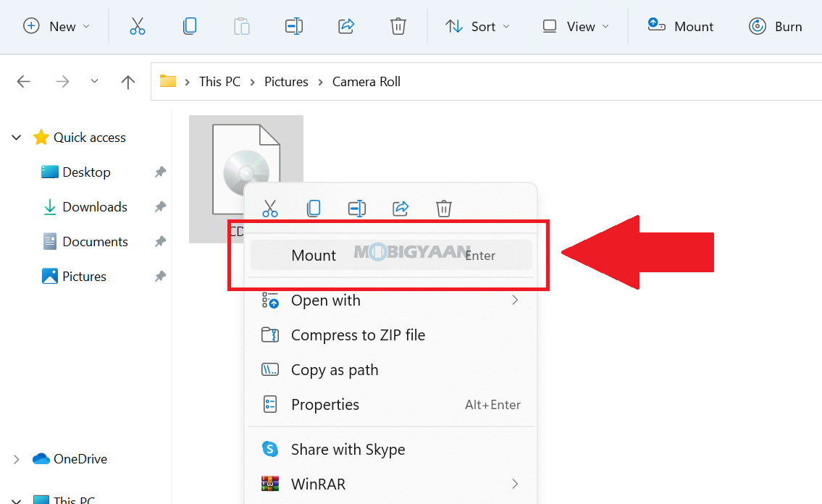Screen dimensions: 822x504
Task: Select Mount from the context menu
Action: [x=314, y=255]
